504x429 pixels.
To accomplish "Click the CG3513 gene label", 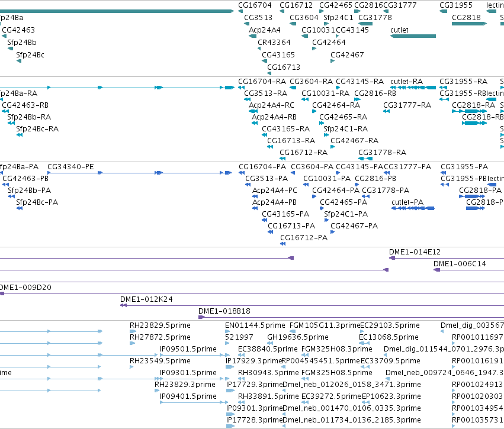I will pyautogui.click(x=258, y=17).
